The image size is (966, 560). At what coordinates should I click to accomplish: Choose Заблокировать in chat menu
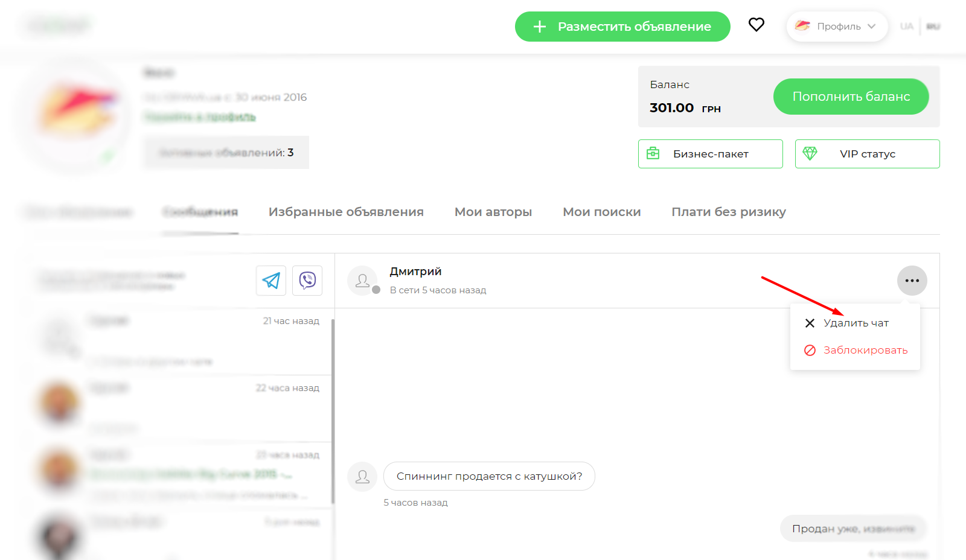pyautogui.click(x=865, y=351)
